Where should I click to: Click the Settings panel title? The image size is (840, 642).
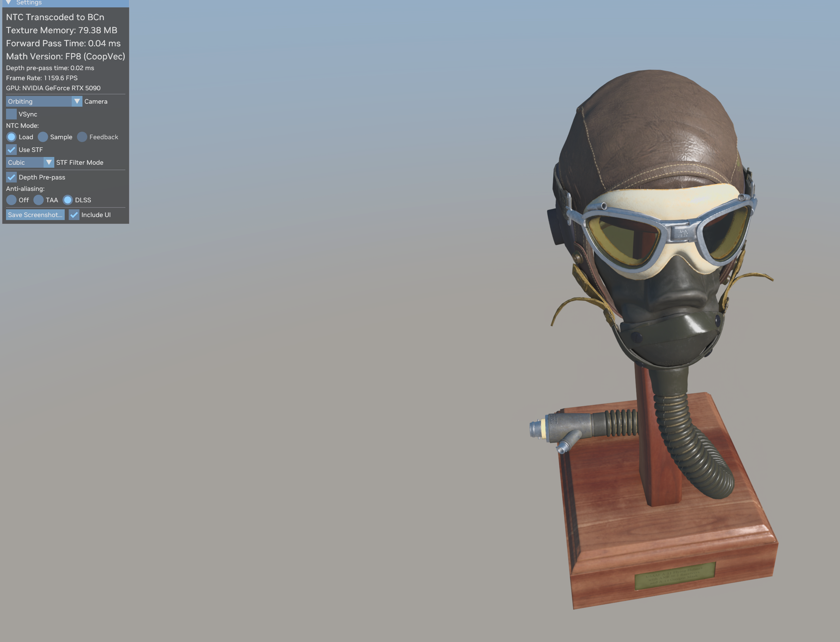click(x=29, y=3)
